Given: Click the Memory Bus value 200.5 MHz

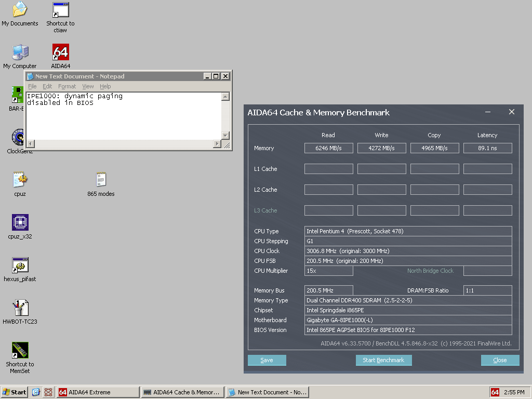Looking at the screenshot, I should coord(329,290).
